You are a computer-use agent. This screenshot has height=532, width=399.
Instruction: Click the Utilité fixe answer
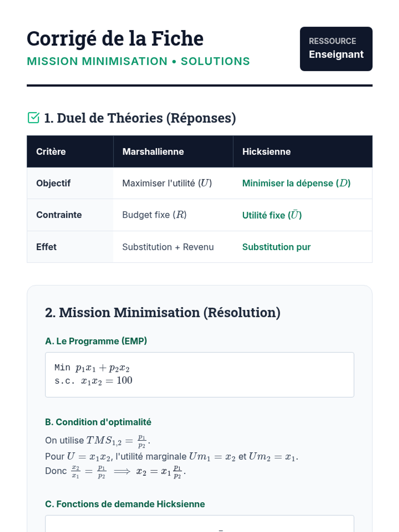pyautogui.click(x=272, y=215)
